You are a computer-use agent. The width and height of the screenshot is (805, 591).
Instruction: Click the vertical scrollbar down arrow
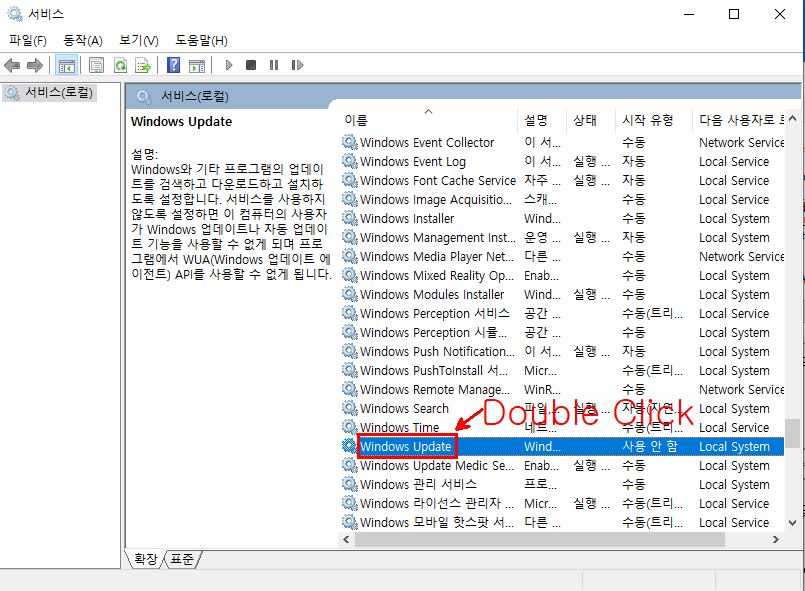pos(792,523)
